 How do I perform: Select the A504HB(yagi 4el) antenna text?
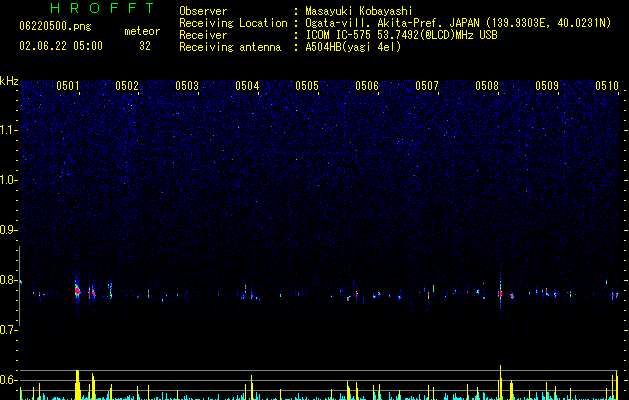[x=353, y=47]
